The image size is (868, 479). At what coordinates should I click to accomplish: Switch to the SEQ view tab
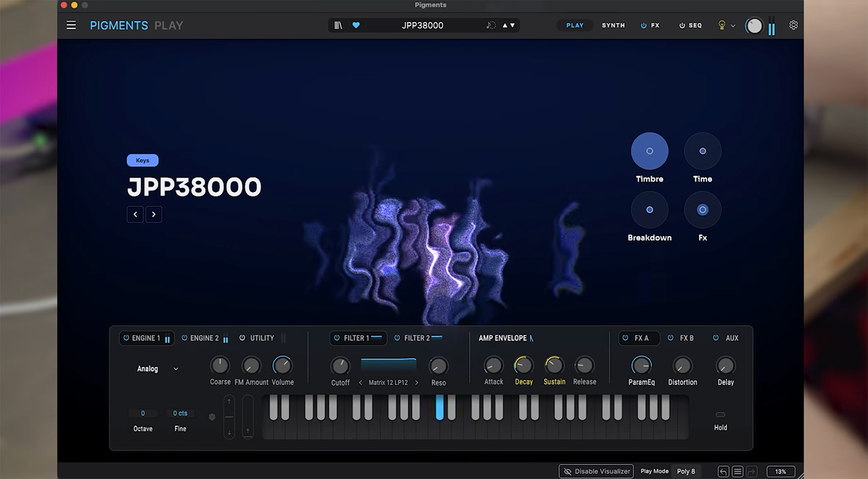pos(696,25)
